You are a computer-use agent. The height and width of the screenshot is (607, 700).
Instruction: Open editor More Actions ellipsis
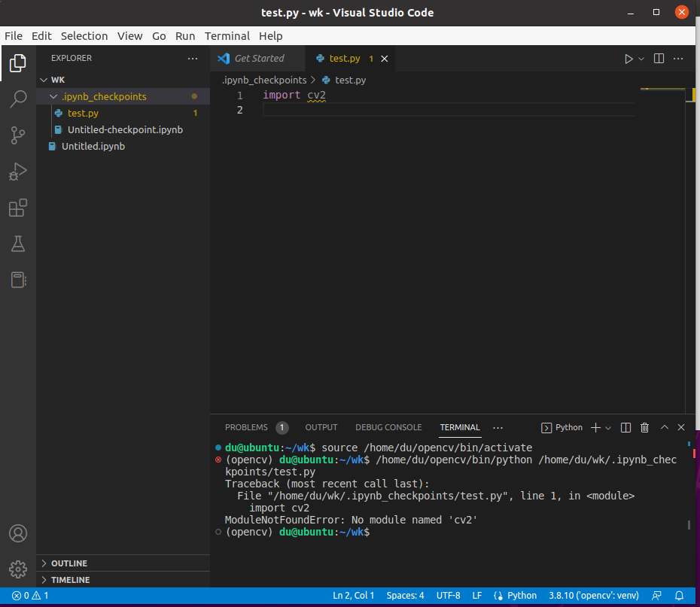[678, 59]
